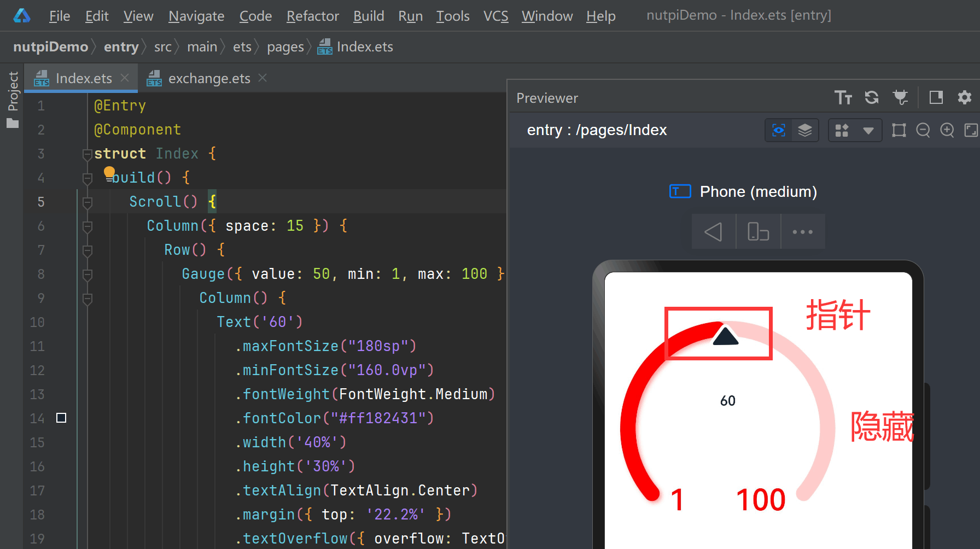This screenshot has width=980, height=549.
Task: Close the Index.ets tab
Action: pyautogui.click(x=125, y=78)
